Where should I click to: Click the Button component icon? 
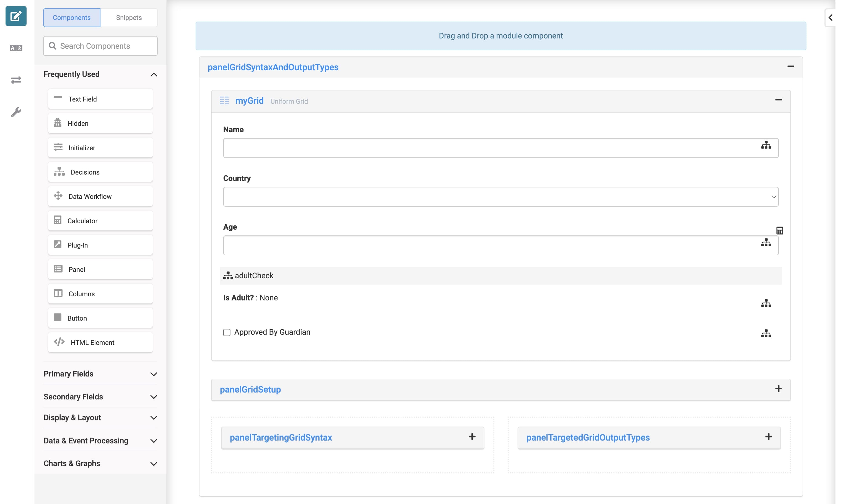pyautogui.click(x=58, y=317)
